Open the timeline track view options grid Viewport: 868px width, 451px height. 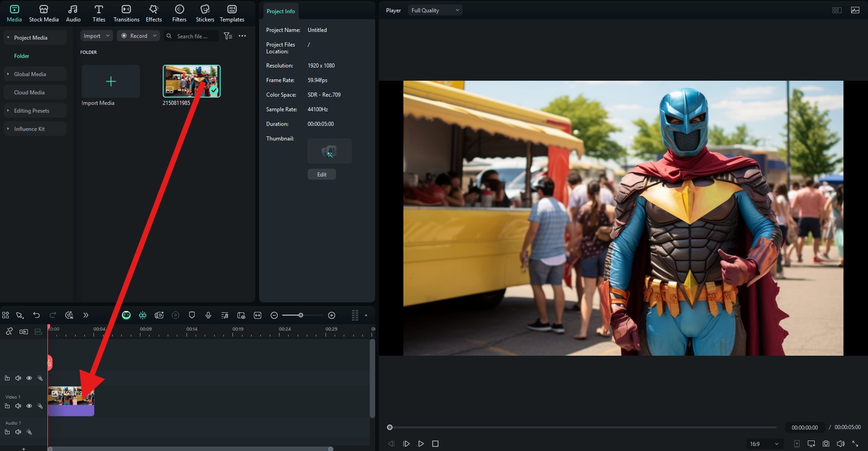pyautogui.click(x=355, y=315)
